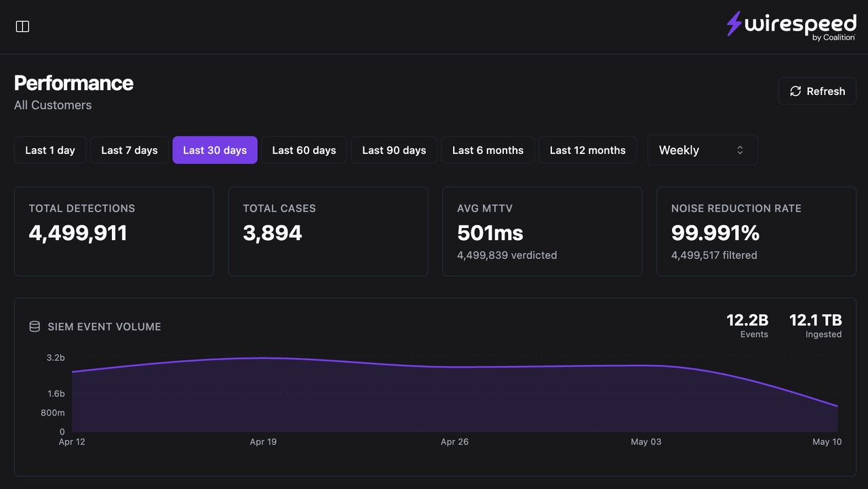Choose the Last 12 months range
The image size is (868, 489).
[x=588, y=150]
